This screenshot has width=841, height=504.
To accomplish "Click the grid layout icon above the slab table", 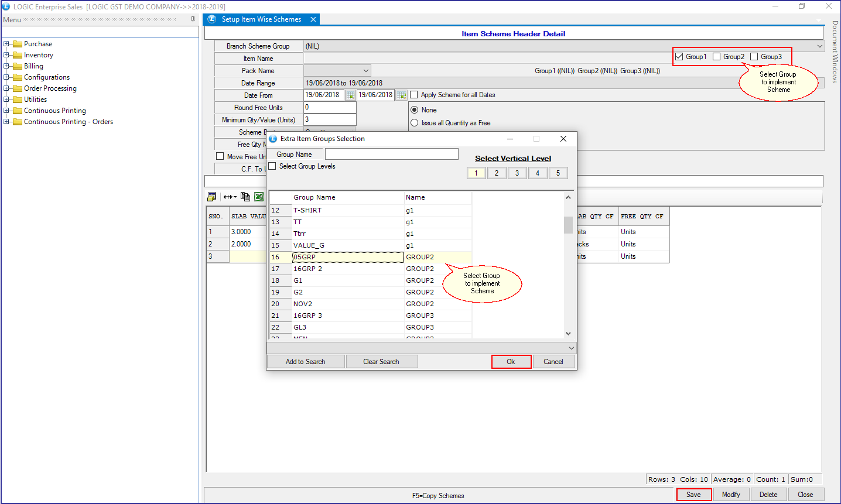I will 212,197.
